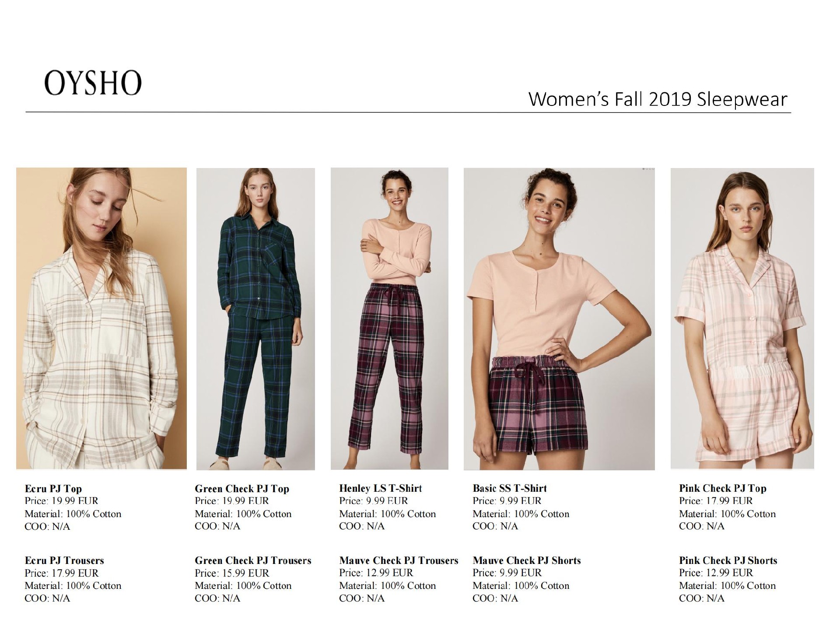Click the Ecru PJ Top title
This screenshot has width=840, height=630.
[x=53, y=489]
